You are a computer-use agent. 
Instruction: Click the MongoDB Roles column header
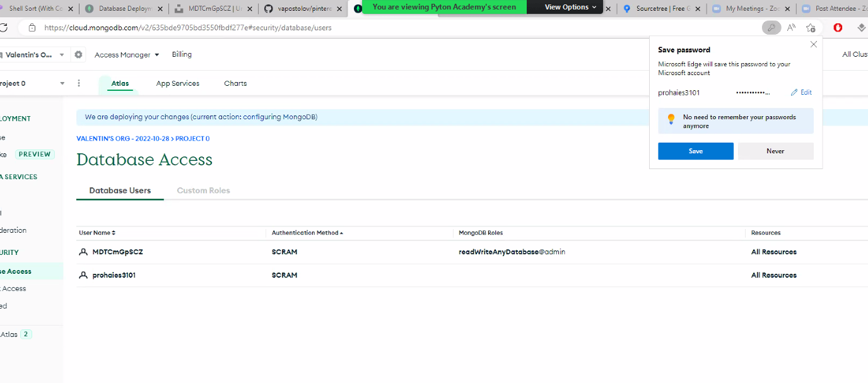(481, 233)
